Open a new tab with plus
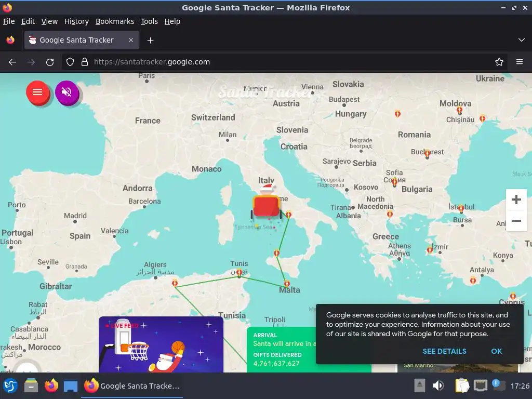 pos(150,41)
